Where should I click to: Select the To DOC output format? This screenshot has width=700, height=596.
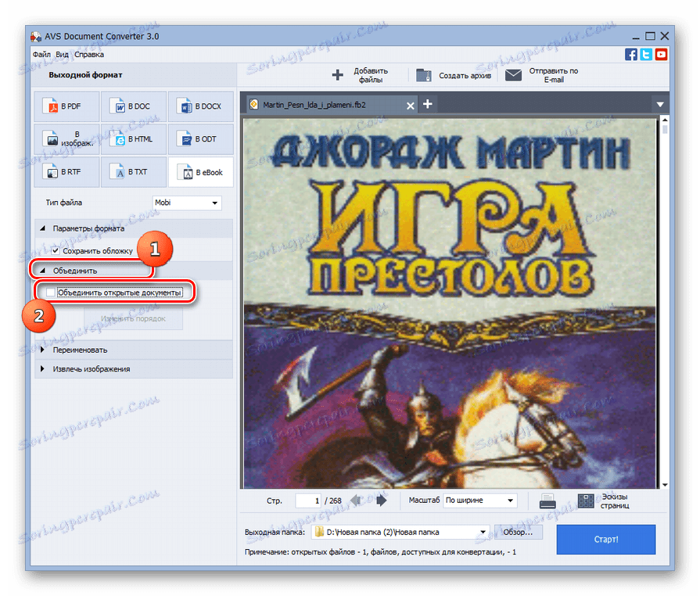pos(134,106)
